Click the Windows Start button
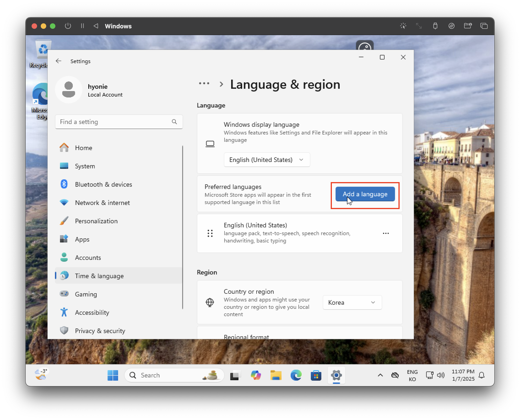Viewport: 520px width, 420px height. point(113,375)
